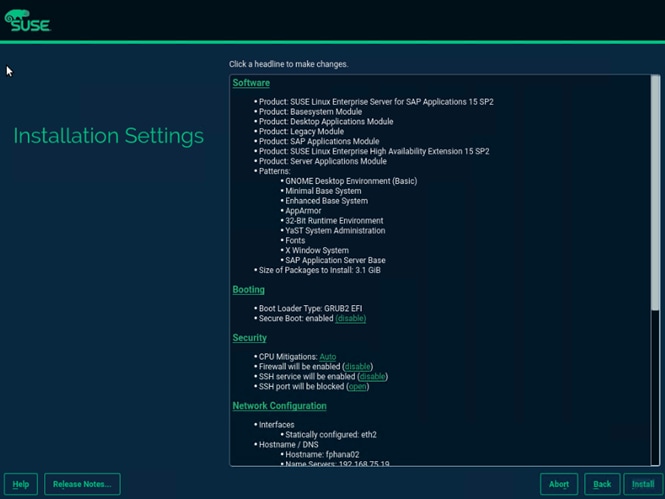Disable the SSH service using its link
This screenshot has width=665, height=499.
point(372,376)
